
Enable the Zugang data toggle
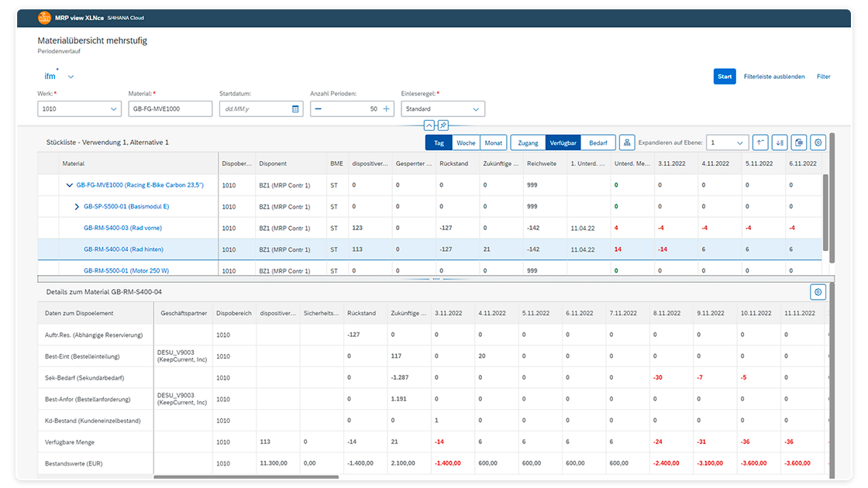pyautogui.click(x=530, y=143)
